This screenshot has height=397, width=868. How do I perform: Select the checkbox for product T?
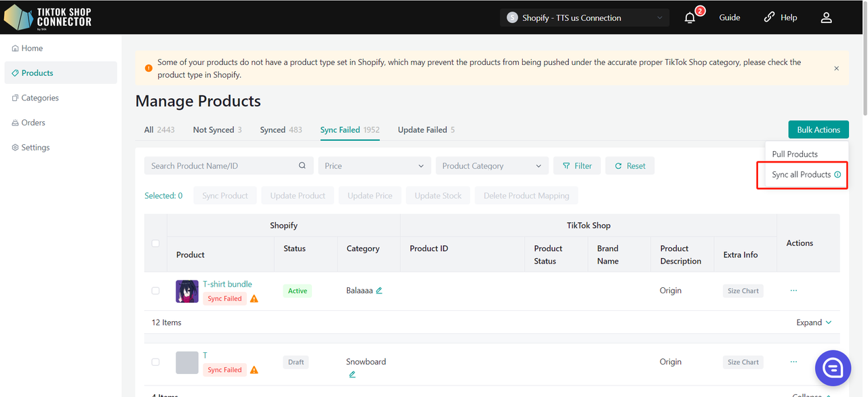point(155,362)
